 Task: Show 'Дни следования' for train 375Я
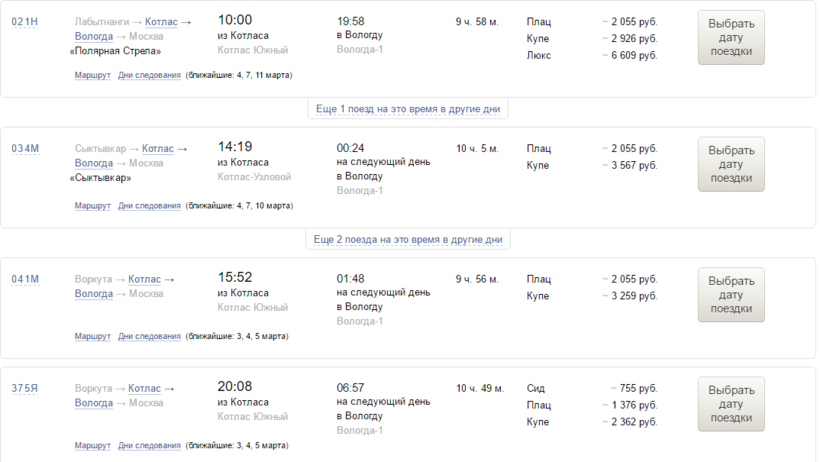(x=149, y=445)
